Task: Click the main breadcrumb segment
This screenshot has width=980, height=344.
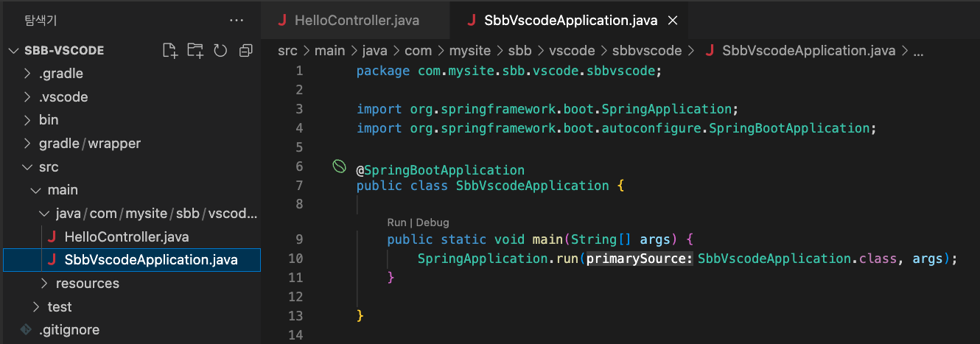Action: pyautogui.click(x=329, y=51)
